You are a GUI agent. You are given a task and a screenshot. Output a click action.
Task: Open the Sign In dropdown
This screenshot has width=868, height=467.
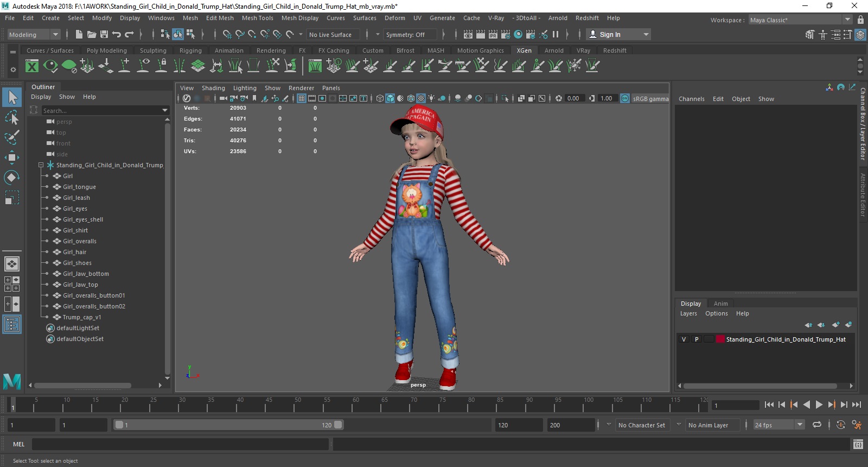click(619, 34)
